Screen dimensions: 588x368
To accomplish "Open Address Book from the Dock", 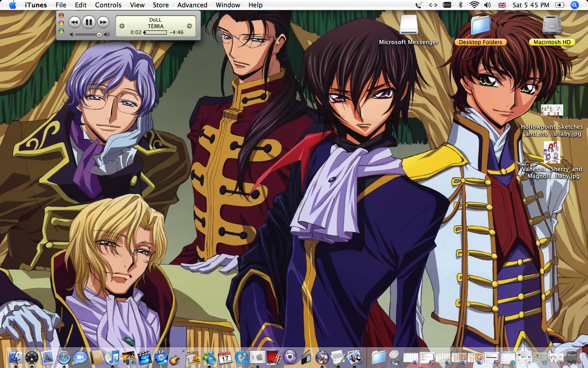I will [96, 357].
